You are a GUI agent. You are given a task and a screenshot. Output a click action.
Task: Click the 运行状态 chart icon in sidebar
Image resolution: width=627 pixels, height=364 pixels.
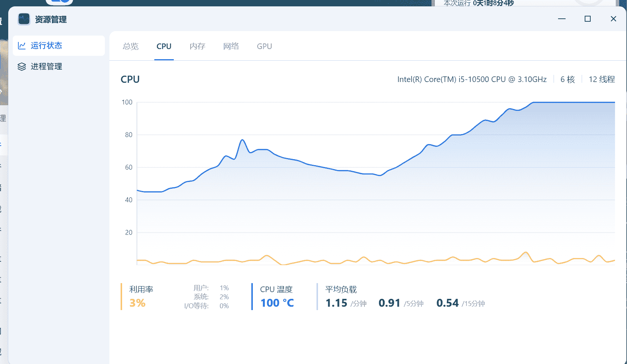click(22, 46)
